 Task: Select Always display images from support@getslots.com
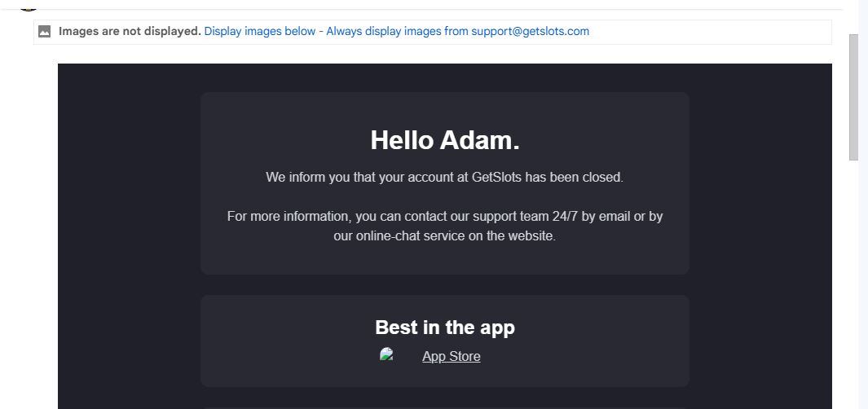point(457,32)
